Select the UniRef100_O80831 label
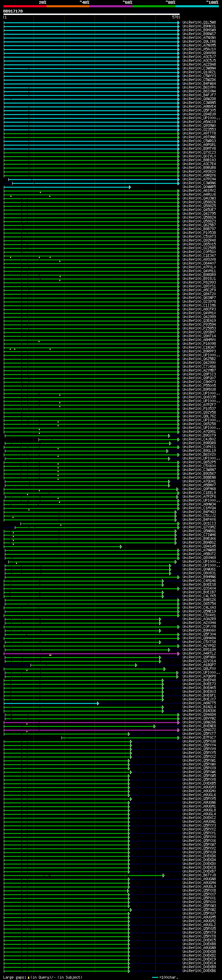Image resolution: width=222 pixels, height=980 pixels. 199,573
